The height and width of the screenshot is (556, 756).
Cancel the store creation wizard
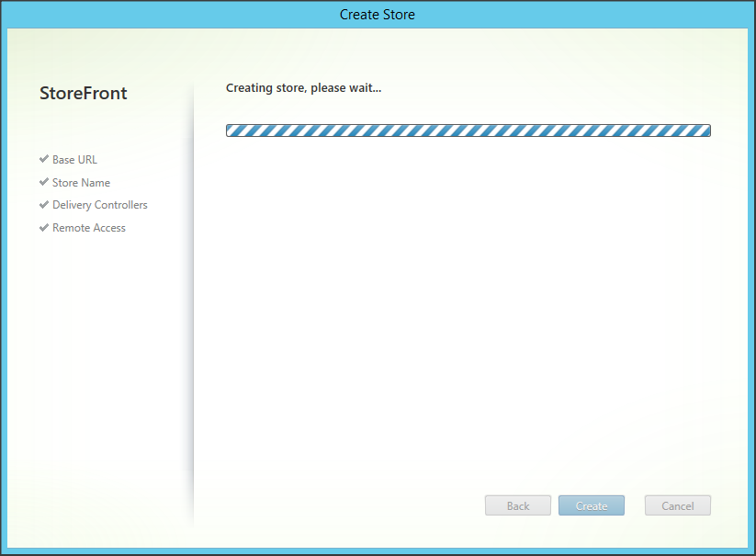pyautogui.click(x=677, y=505)
